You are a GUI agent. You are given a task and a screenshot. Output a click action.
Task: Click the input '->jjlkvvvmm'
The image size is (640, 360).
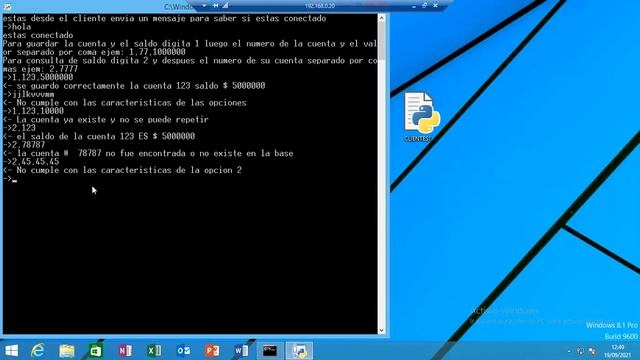pos(29,94)
